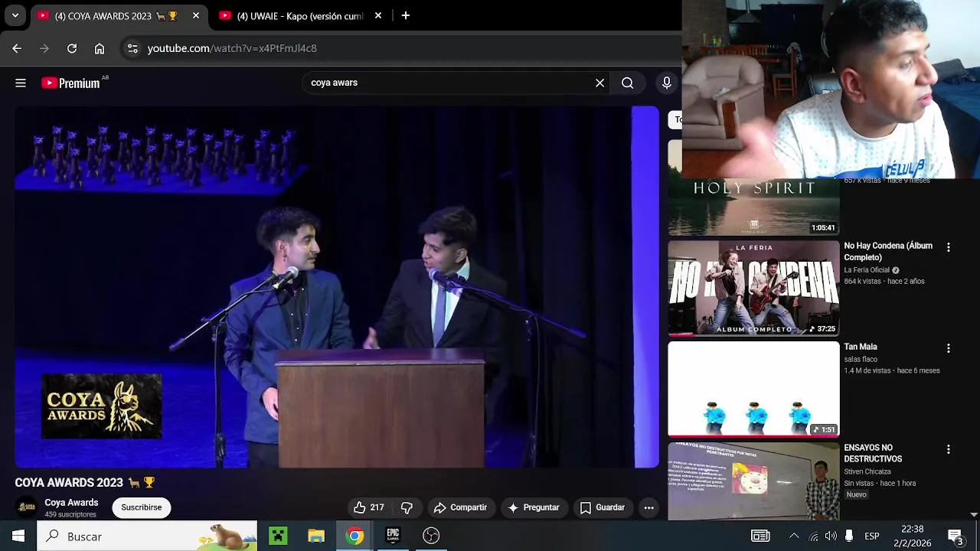View site information icon in address bar
The height and width of the screenshot is (551, 980).
[132, 48]
